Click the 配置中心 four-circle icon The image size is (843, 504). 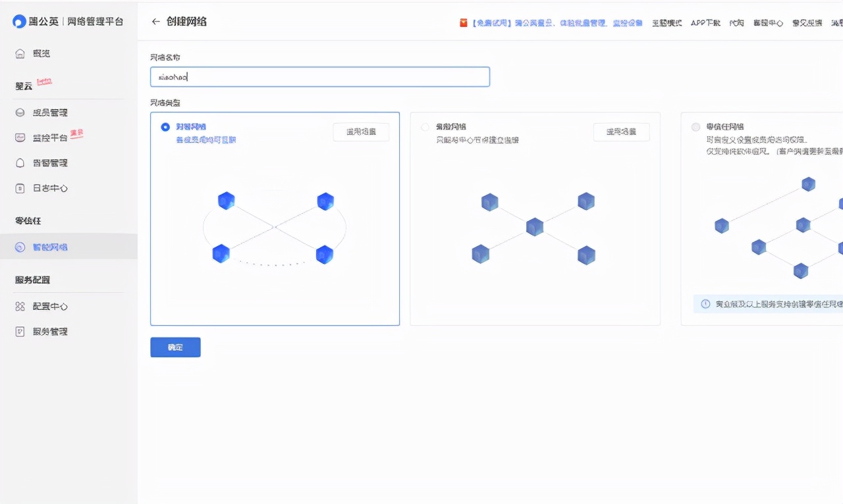click(x=20, y=307)
